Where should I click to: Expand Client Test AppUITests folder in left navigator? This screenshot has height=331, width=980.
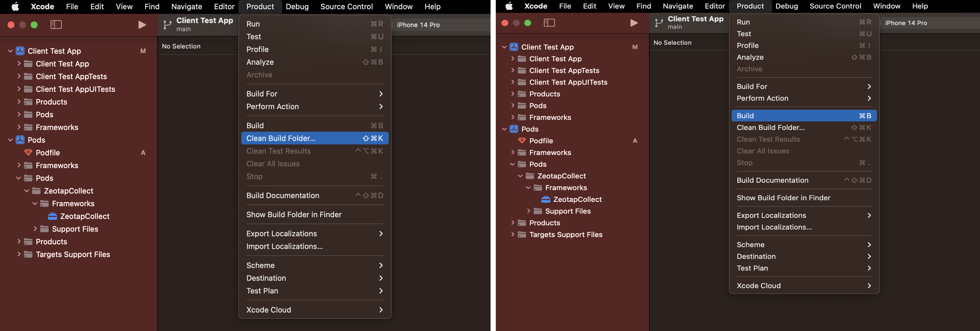pos(19,89)
